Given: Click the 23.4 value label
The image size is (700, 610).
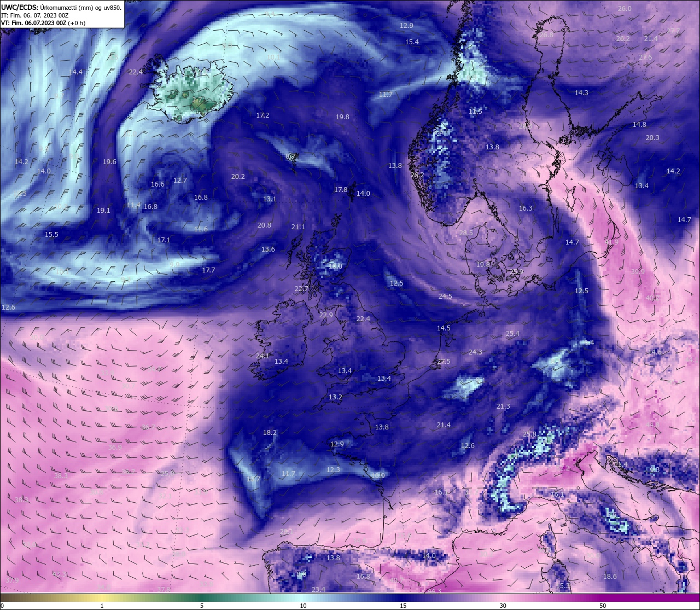Looking at the screenshot, I should click(x=318, y=590).
